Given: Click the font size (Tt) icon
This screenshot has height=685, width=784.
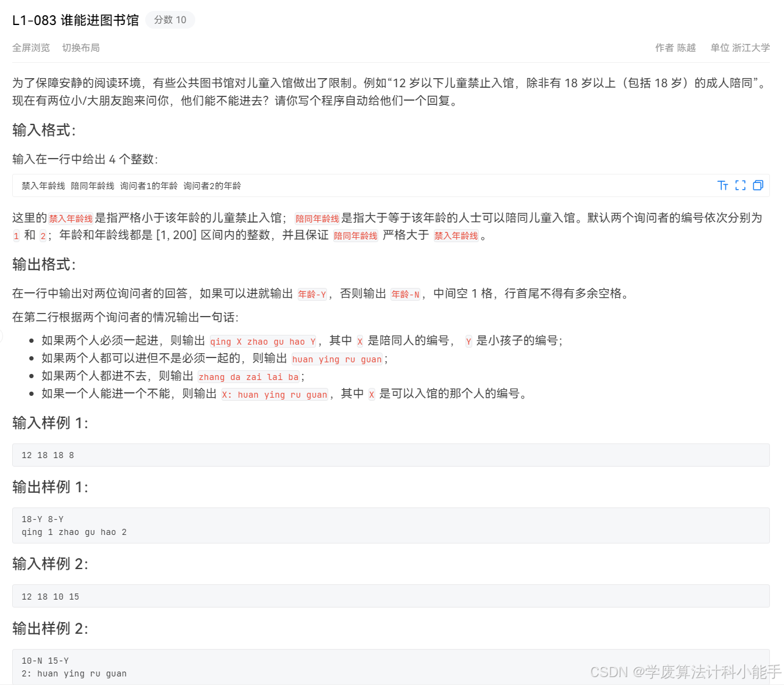Looking at the screenshot, I should pyautogui.click(x=723, y=185).
